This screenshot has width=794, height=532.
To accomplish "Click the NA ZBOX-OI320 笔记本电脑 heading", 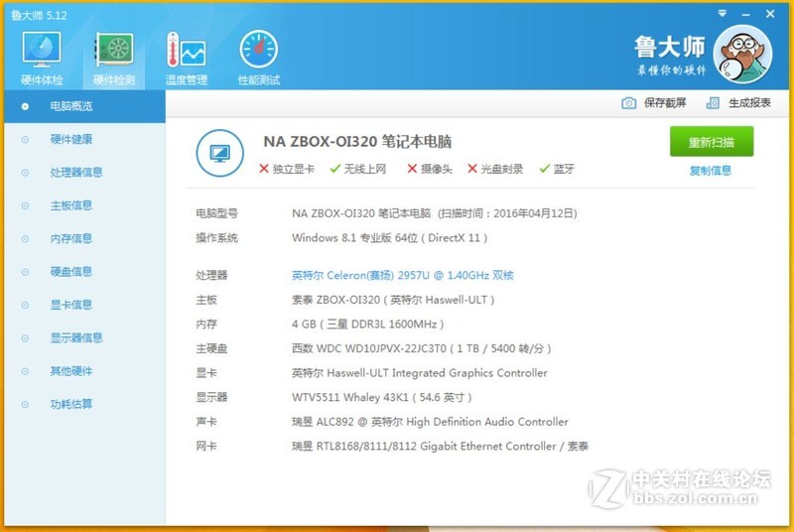I will [357, 142].
